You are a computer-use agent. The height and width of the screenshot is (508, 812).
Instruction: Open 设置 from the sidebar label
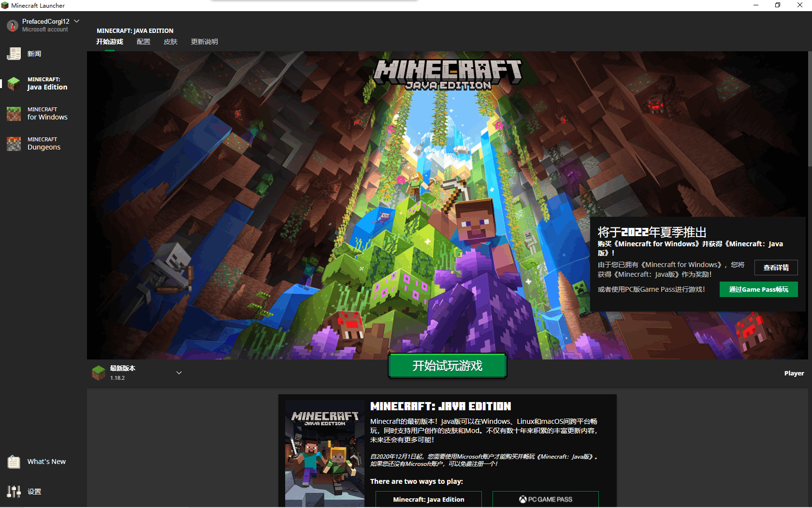[x=34, y=492]
